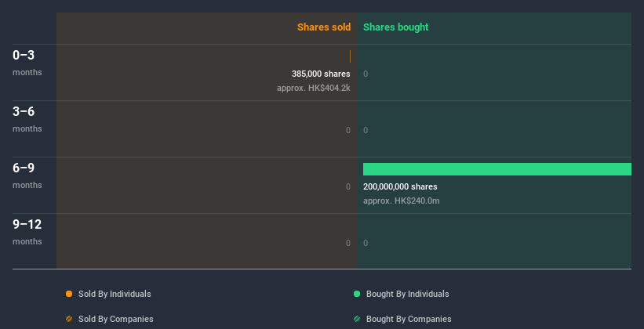Click the green 200,000,000 shares bought bar
This screenshot has width=644, height=329.
[x=497, y=169]
